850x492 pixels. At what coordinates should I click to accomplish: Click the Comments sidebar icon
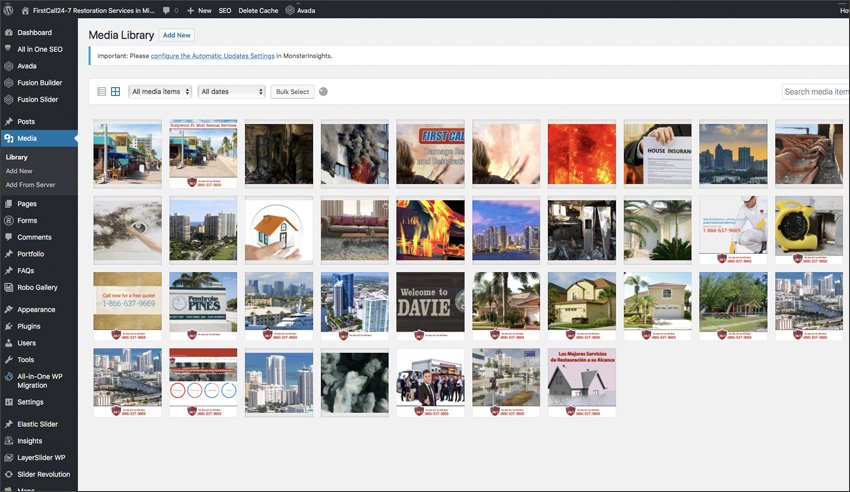tap(9, 237)
